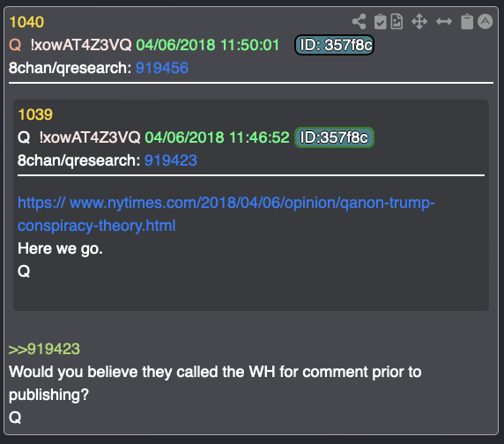Click the horizontal double-arrow width icon

click(444, 21)
